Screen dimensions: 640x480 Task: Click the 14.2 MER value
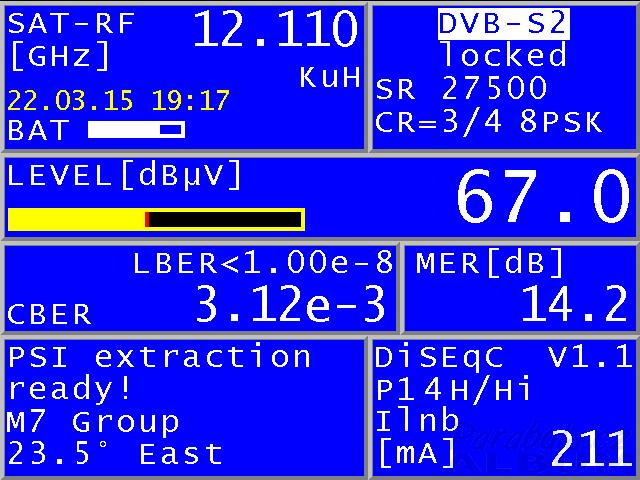pyautogui.click(x=575, y=303)
